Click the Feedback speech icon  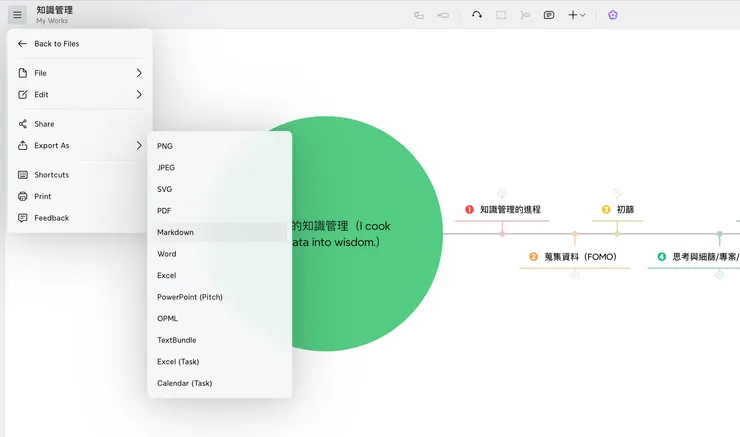pyautogui.click(x=23, y=218)
